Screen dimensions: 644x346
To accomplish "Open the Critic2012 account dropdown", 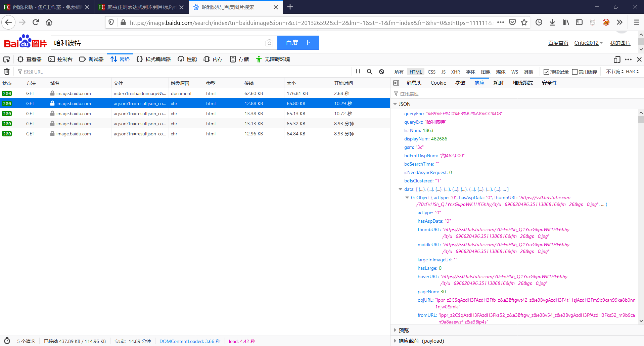I will [x=588, y=43].
